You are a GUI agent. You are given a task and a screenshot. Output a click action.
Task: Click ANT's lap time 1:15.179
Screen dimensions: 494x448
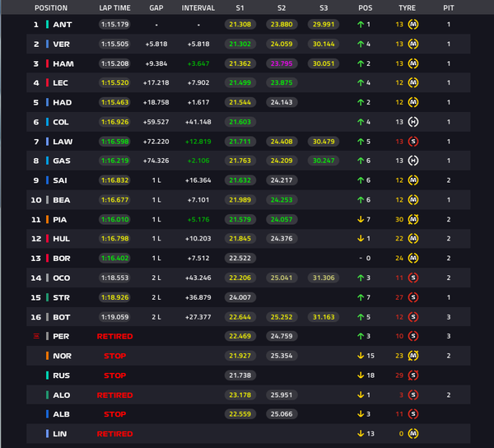114,24
